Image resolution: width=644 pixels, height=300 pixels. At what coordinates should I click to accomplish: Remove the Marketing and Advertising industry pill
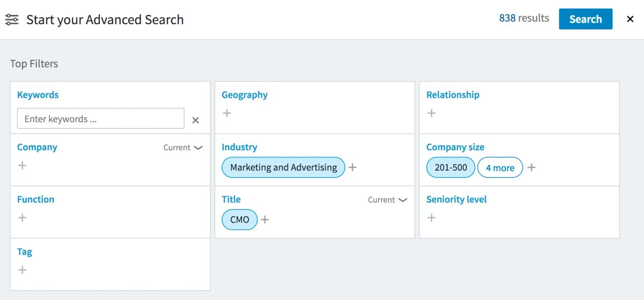tap(283, 167)
